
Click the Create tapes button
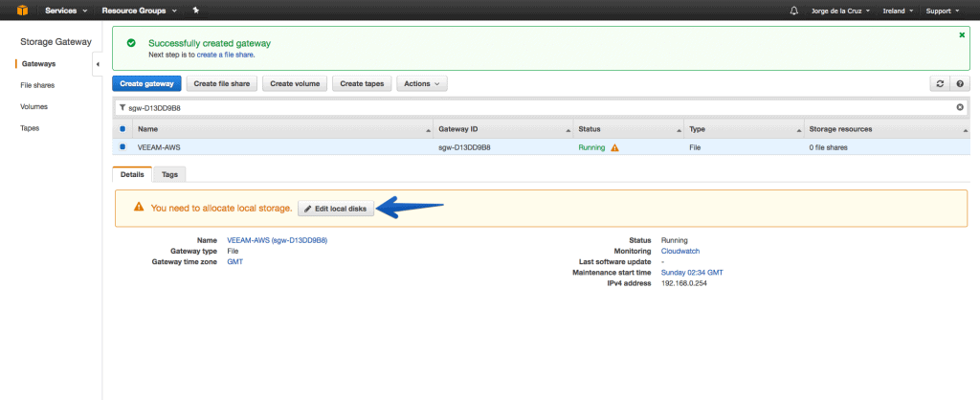pos(362,84)
